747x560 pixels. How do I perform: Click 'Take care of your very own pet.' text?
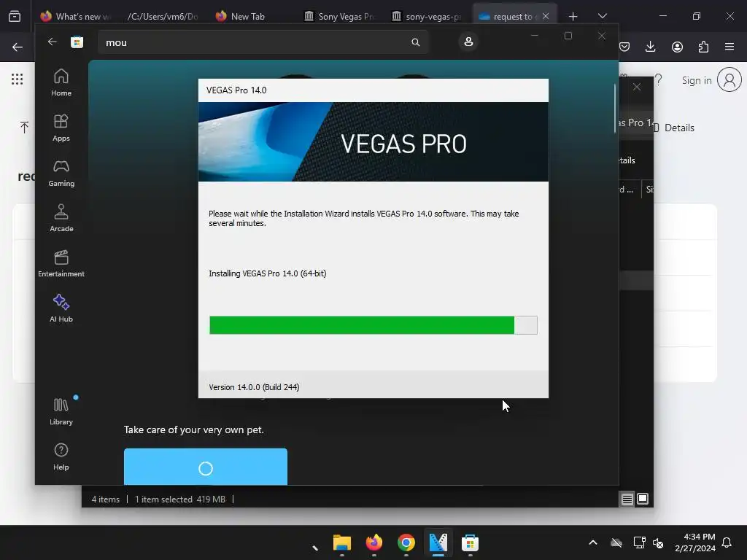[193, 429]
